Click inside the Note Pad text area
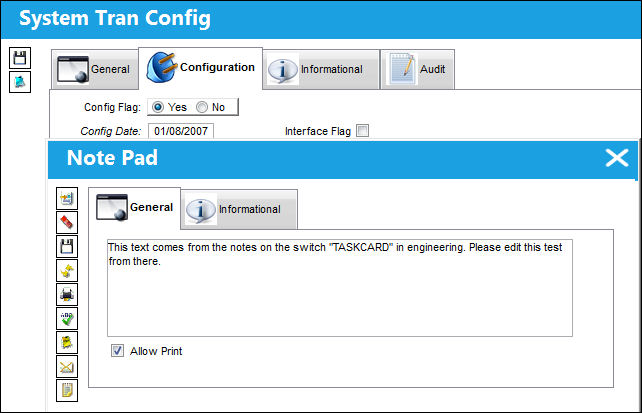This screenshot has width=642, height=413. (x=340, y=288)
